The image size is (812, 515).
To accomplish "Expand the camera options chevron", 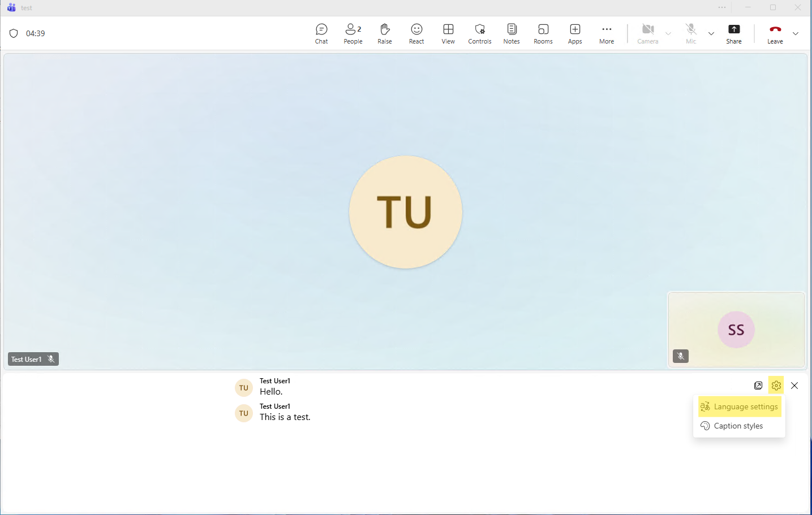I will click(668, 34).
